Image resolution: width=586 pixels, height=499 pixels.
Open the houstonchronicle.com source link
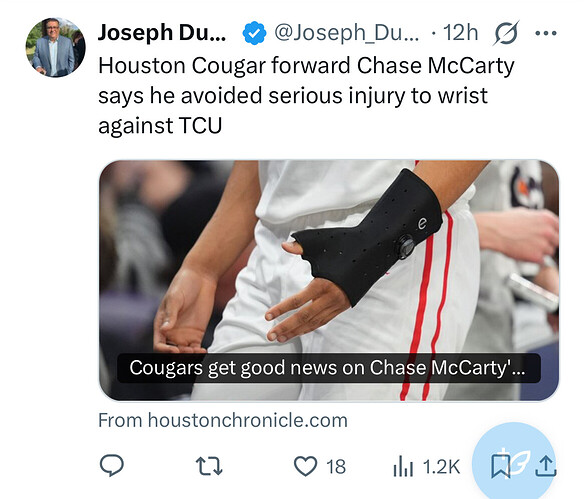tap(223, 420)
